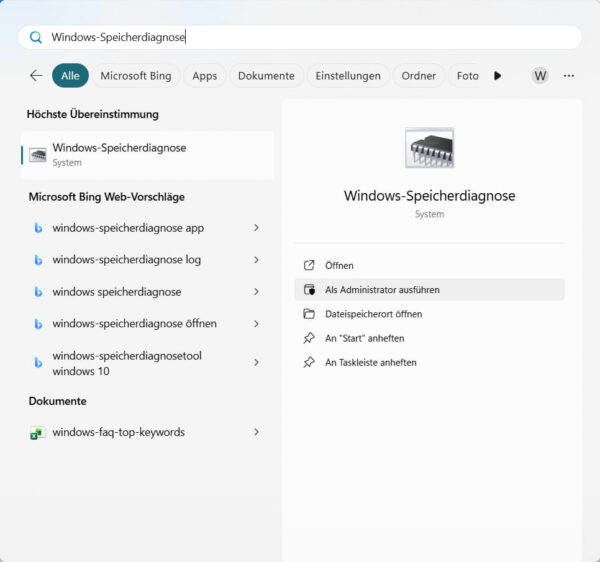The width and height of the screenshot is (600, 562).
Task: Click pin icon for An Taskleiste anheften
Action: pos(309,362)
